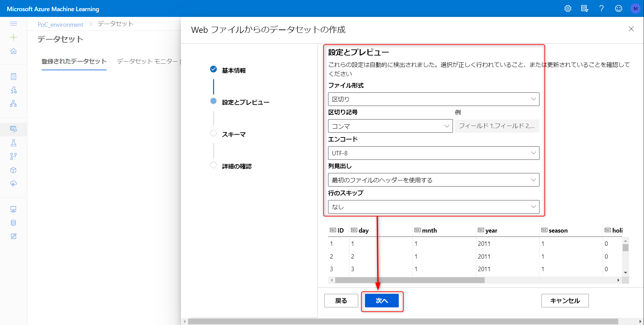Jump to the 詳細の確認 wizard step
The image size is (644, 325).
coord(237,166)
